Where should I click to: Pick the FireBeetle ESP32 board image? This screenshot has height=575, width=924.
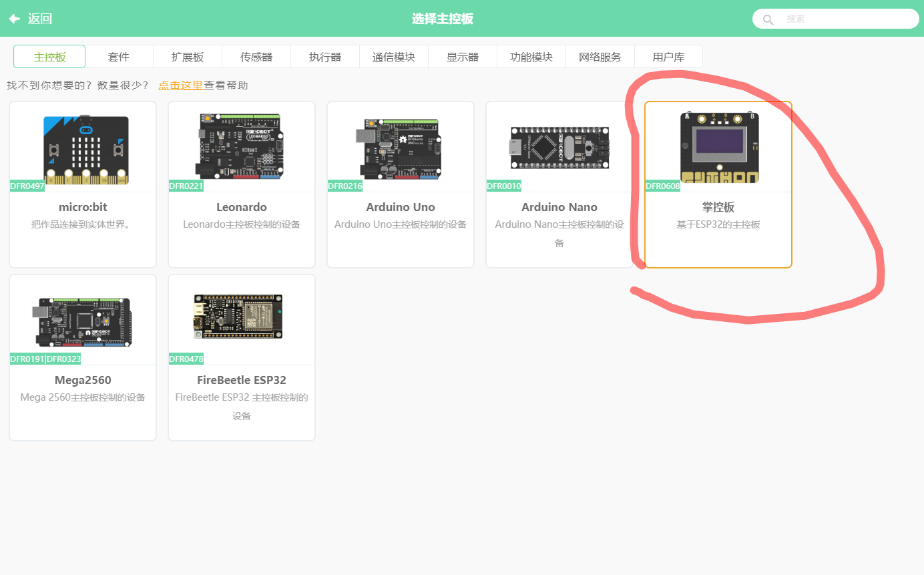238,316
